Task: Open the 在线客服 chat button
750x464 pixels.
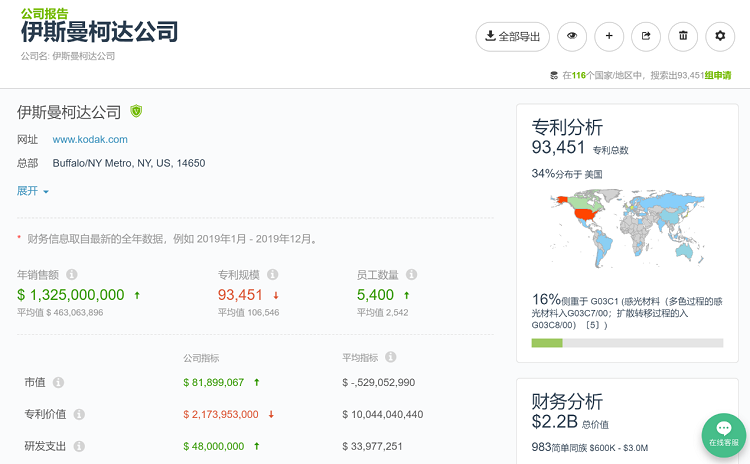Action: pos(723,435)
